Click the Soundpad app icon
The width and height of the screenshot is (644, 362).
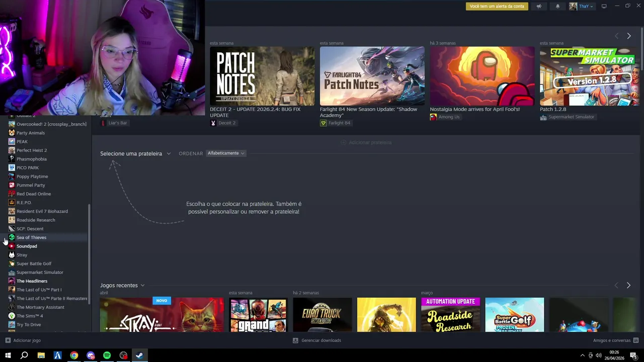(12, 246)
